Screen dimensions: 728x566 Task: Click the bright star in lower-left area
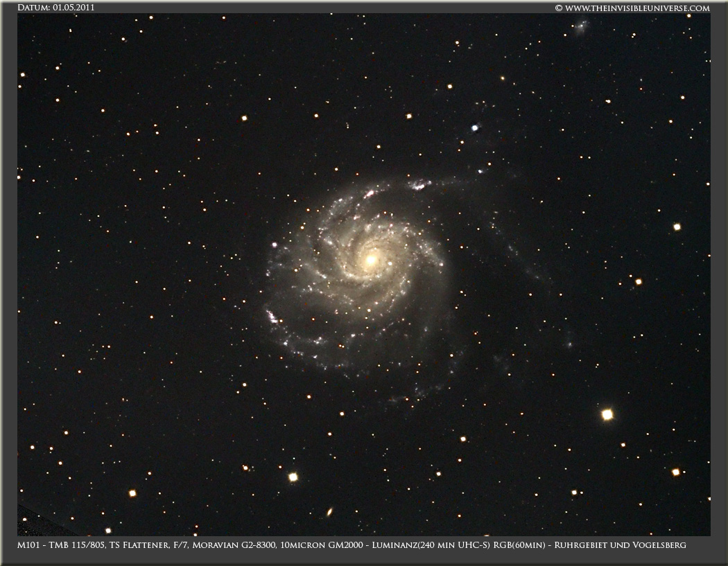coord(132,493)
